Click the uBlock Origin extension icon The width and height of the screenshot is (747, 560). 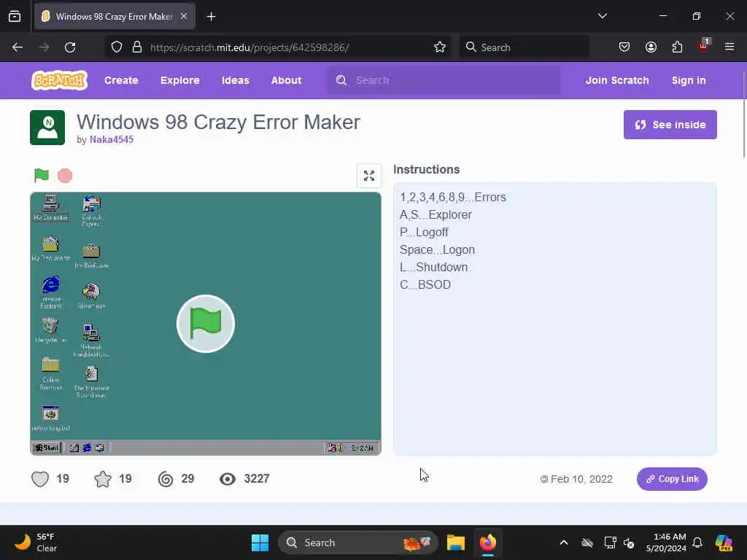tap(704, 46)
